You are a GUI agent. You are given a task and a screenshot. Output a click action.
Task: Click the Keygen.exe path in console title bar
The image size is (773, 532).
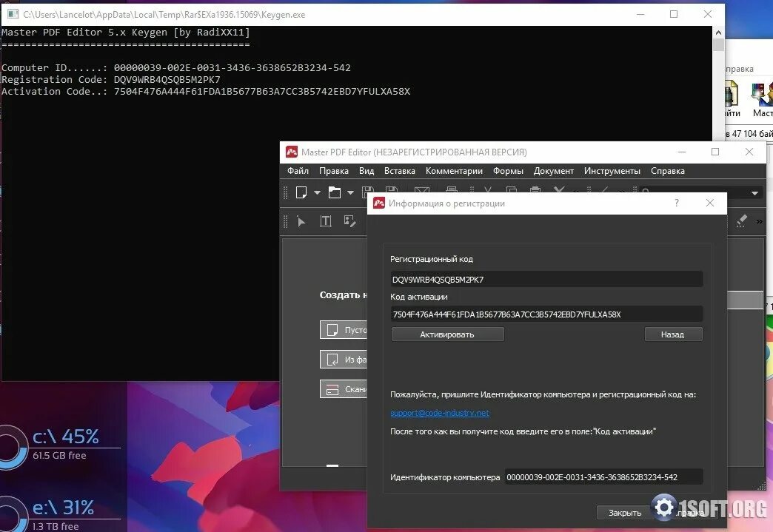(x=164, y=15)
